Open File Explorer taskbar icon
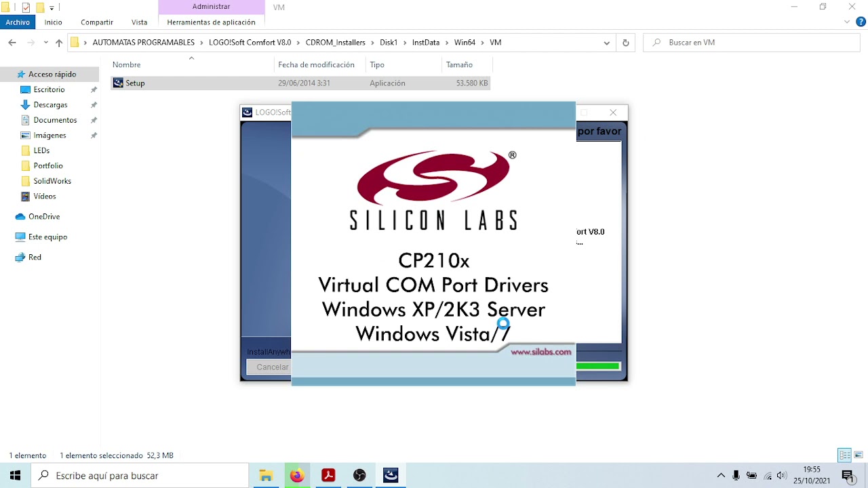The height and width of the screenshot is (488, 868). [266, 476]
